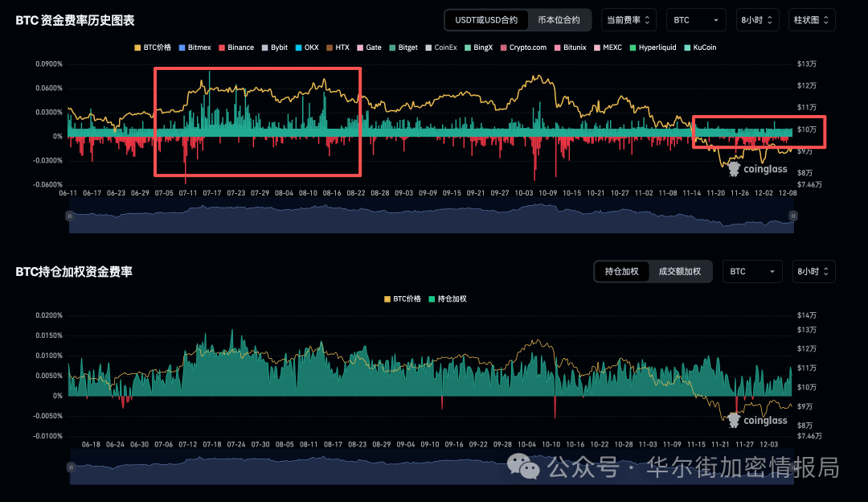Toggle Hyperliquid legend series
The width and height of the screenshot is (868, 502).
click(x=653, y=47)
